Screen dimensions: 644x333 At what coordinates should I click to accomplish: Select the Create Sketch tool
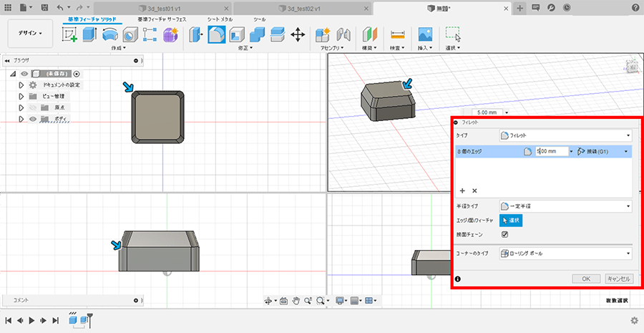pos(70,34)
